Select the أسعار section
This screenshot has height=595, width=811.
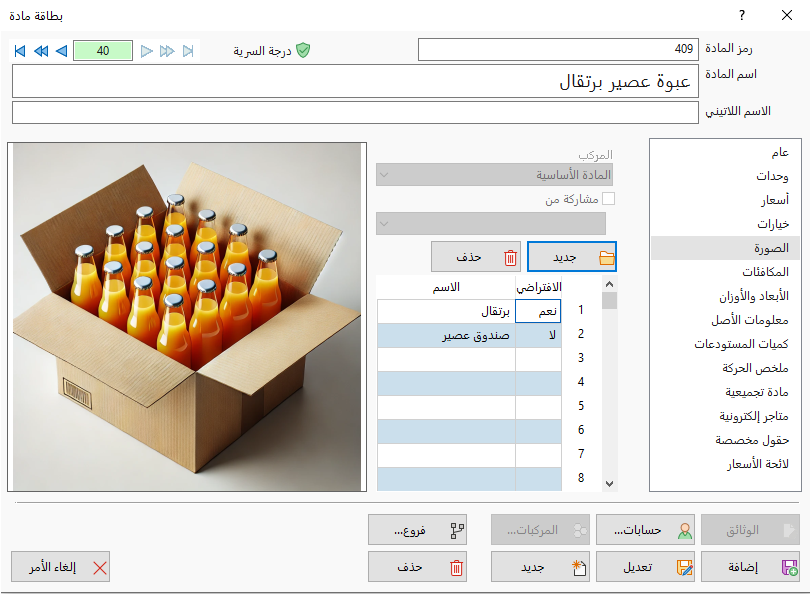pos(726,200)
